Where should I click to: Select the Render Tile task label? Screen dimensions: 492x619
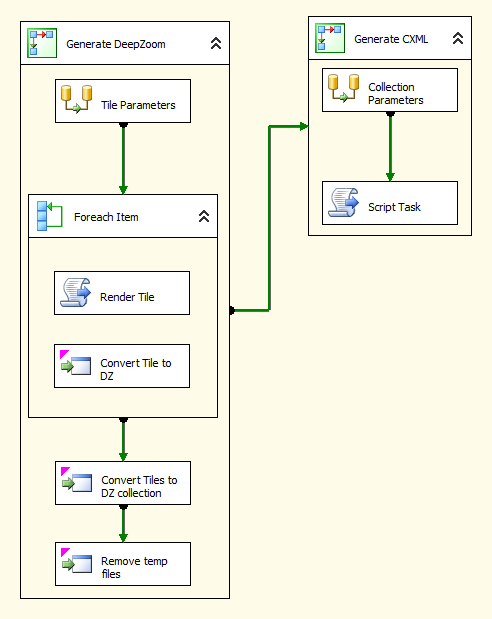click(x=127, y=297)
